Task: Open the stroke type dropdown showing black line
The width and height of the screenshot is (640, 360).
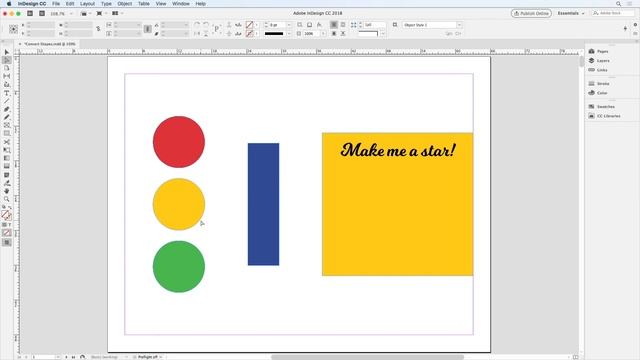Action: (278, 33)
